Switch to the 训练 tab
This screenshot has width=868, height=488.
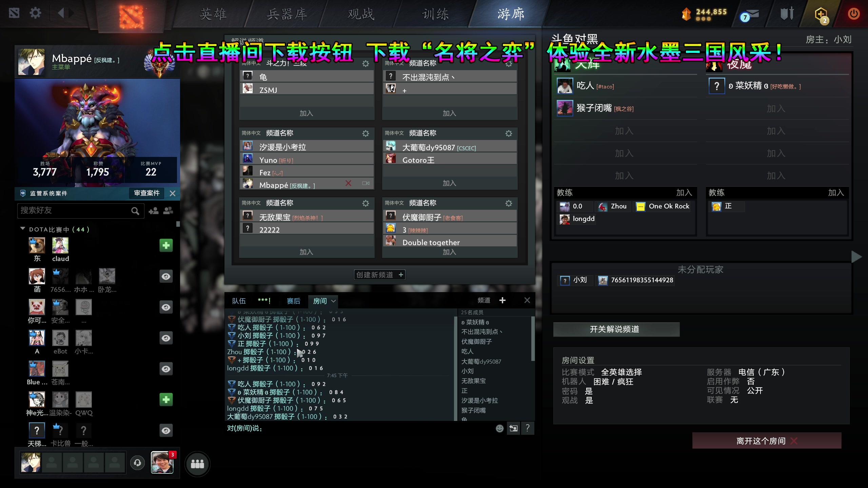tap(435, 14)
